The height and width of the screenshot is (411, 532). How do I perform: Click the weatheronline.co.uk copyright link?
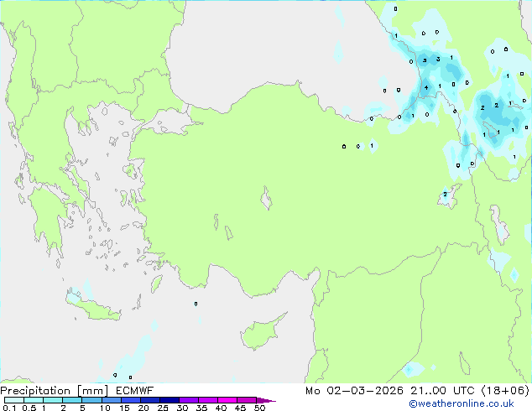point(462,403)
